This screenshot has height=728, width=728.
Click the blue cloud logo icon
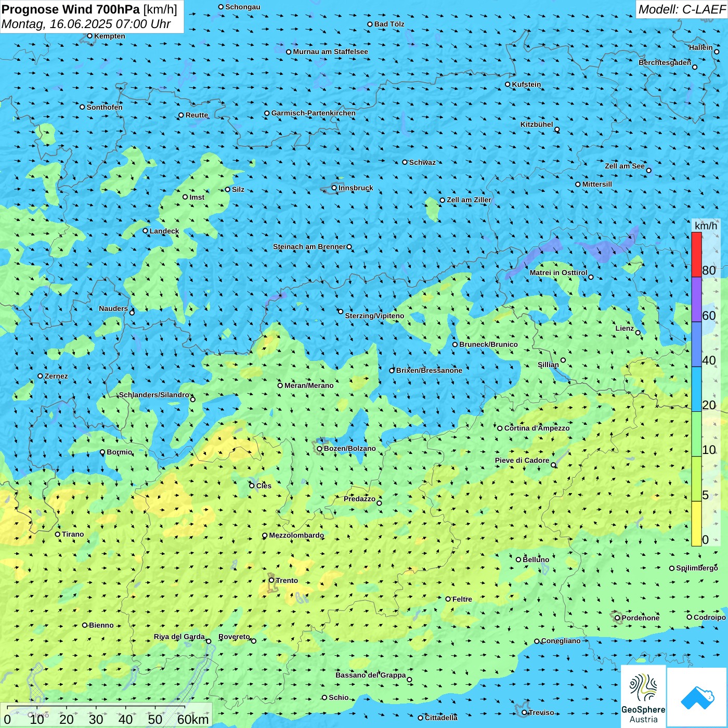tap(697, 697)
